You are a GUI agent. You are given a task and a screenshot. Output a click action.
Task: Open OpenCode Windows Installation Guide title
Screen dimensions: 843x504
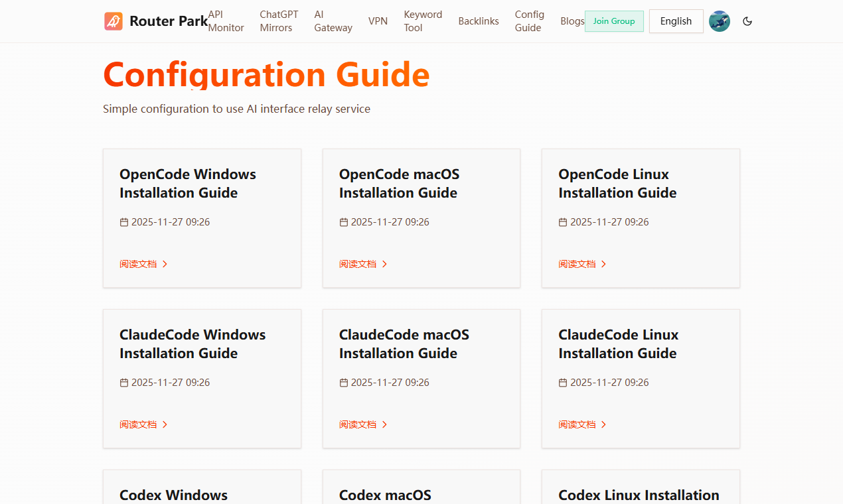(x=188, y=184)
